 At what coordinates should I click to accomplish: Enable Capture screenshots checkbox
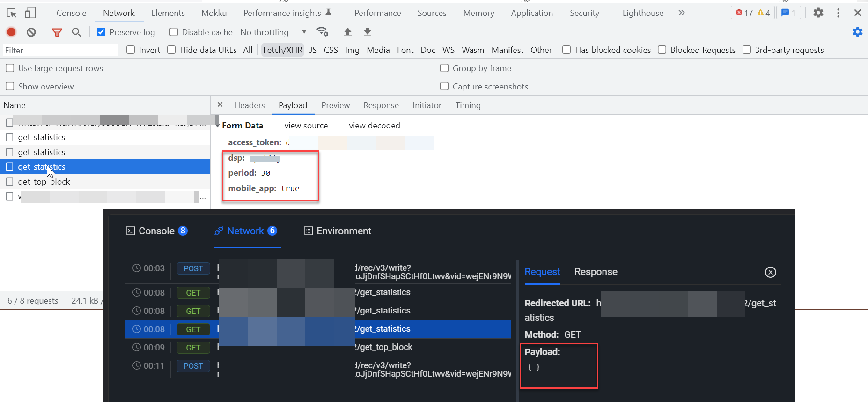444,86
